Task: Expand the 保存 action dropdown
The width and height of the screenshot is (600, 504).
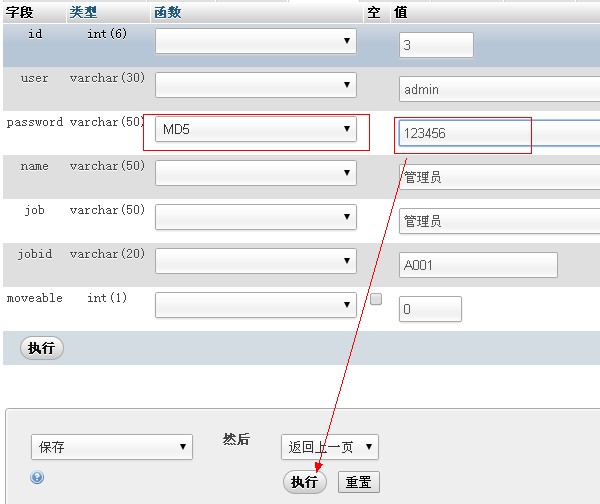Action: click(x=111, y=447)
